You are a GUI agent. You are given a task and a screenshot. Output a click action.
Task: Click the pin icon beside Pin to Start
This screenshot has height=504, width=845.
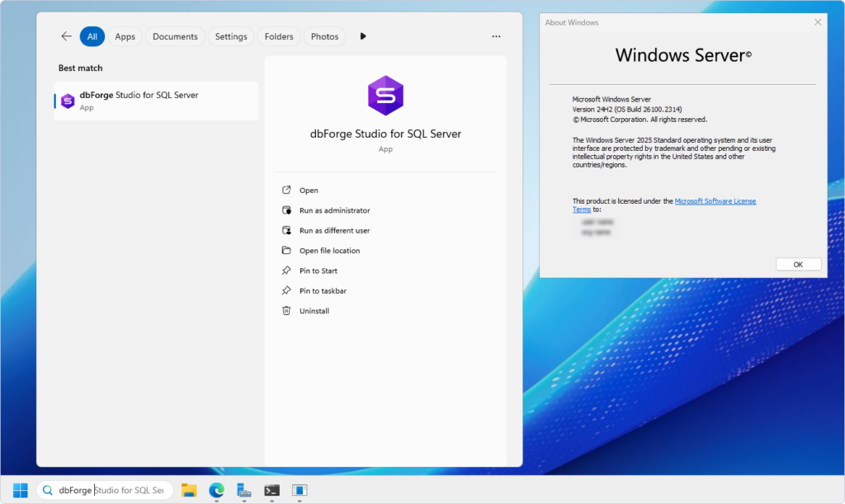pos(286,271)
